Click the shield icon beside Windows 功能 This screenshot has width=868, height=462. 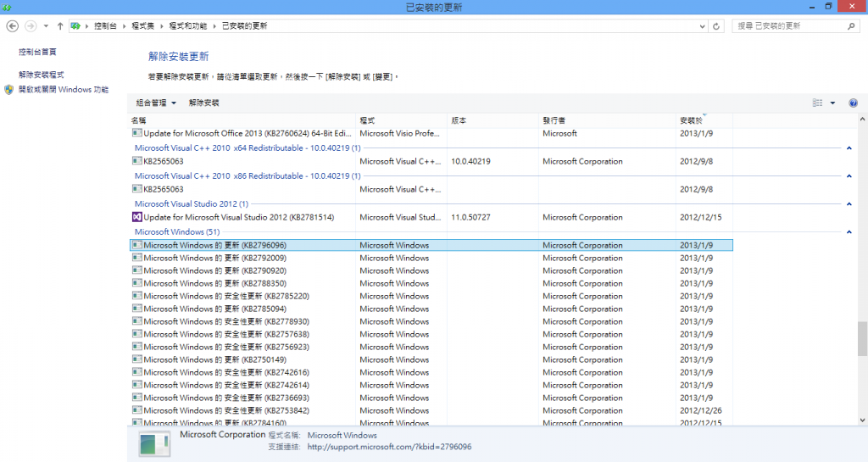pos(9,89)
